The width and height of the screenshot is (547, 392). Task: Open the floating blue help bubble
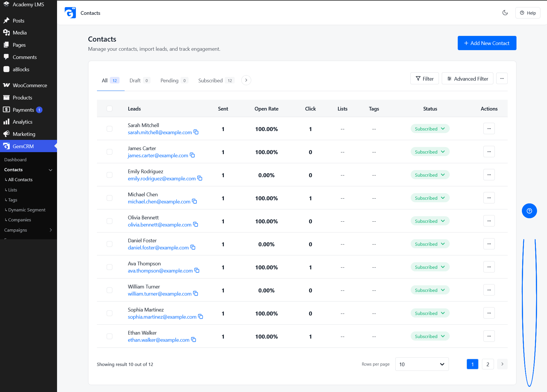(529, 211)
